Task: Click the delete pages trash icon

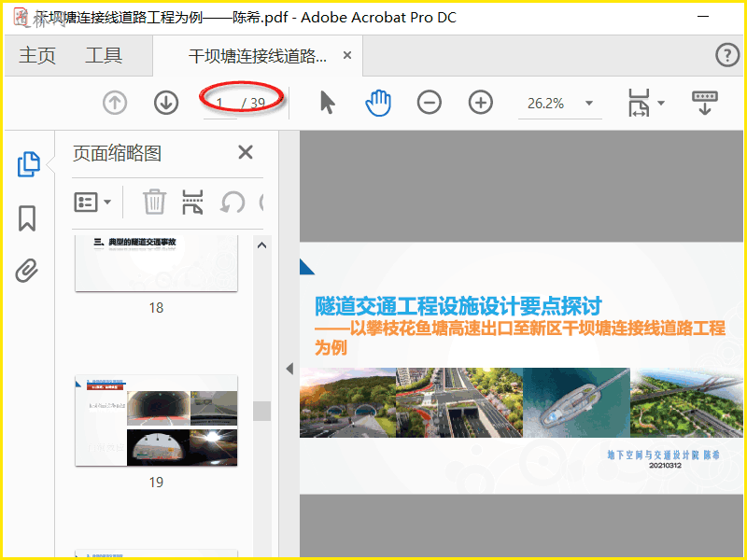Action: click(154, 202)
